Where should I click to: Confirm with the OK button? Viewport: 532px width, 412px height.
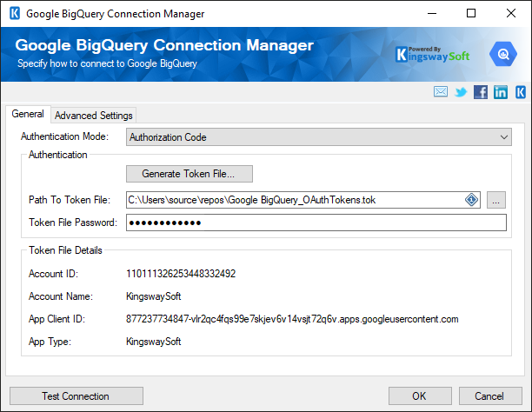tap(420, 396)
